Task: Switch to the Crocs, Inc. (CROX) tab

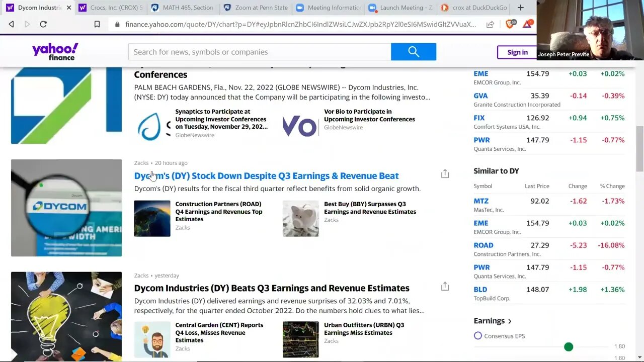Action: [111, 8]
